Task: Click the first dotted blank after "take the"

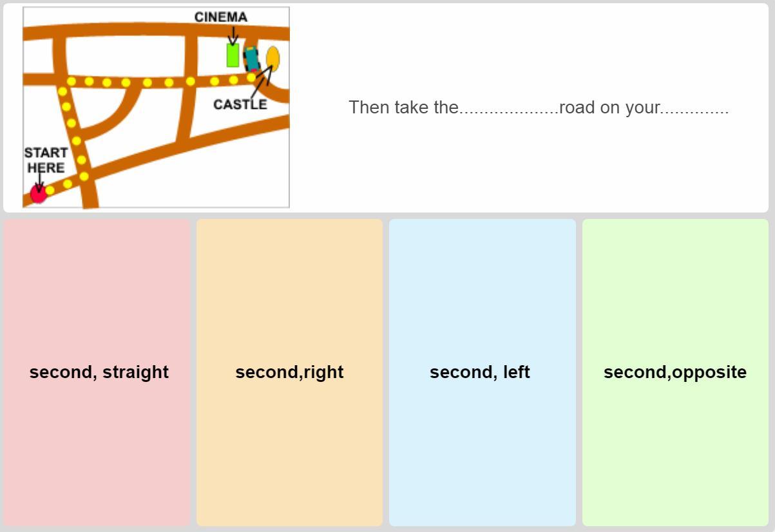Action: pyautogui.click(x=509, y=108)
